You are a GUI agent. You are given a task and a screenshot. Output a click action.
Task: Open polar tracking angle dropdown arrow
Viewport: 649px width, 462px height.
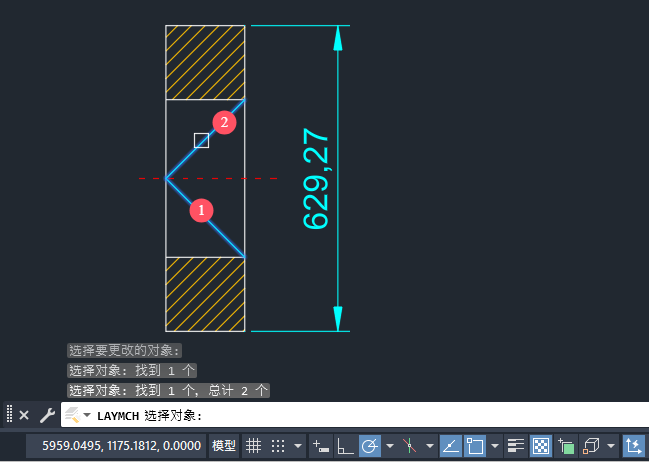[389, 446]
